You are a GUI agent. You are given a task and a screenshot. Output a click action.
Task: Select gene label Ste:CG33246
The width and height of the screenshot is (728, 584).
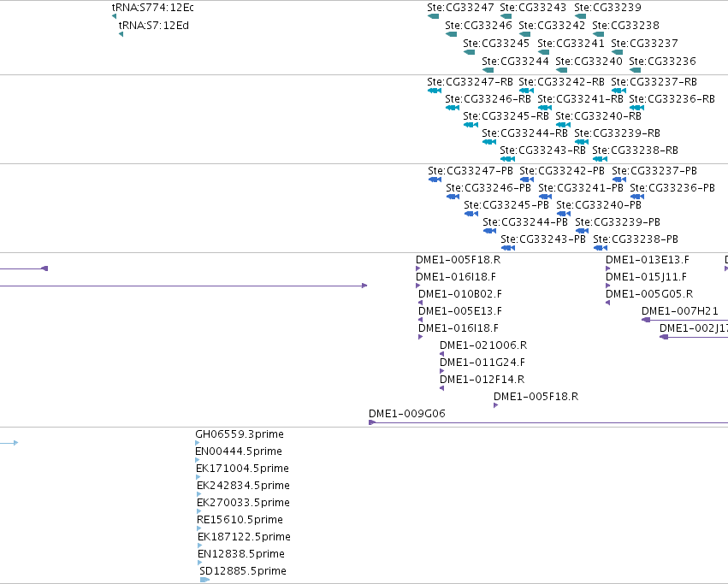pyautogui.click(x=478, y=26)
